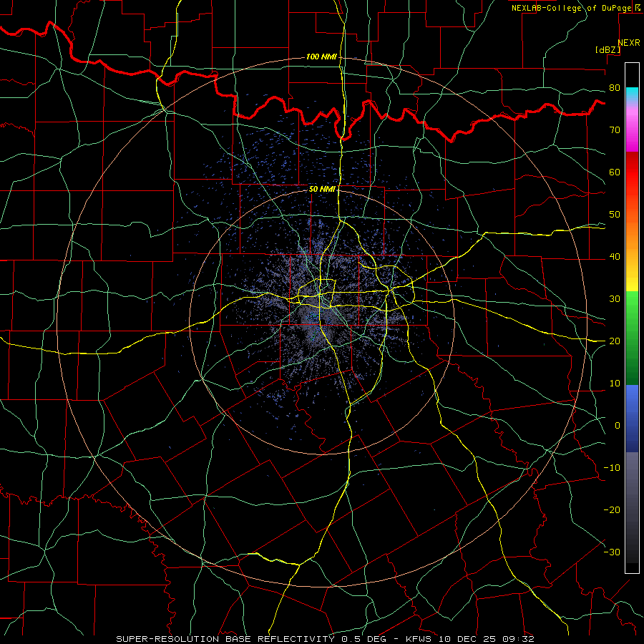Click the '100 NMI' range ring label
The image size is (644, 644).
[321, 57]
